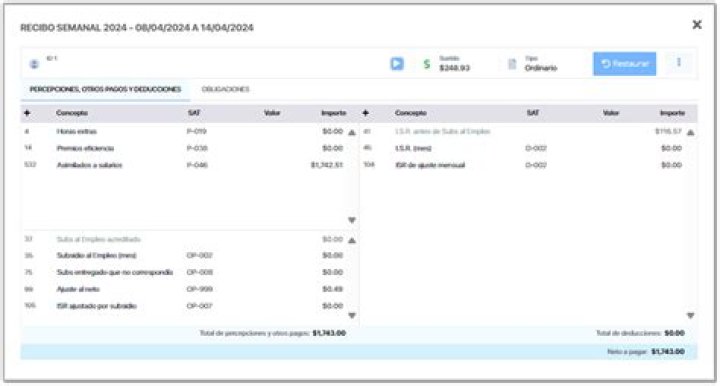Click Total de percepciones y otros pagos amount

point(329,333)
